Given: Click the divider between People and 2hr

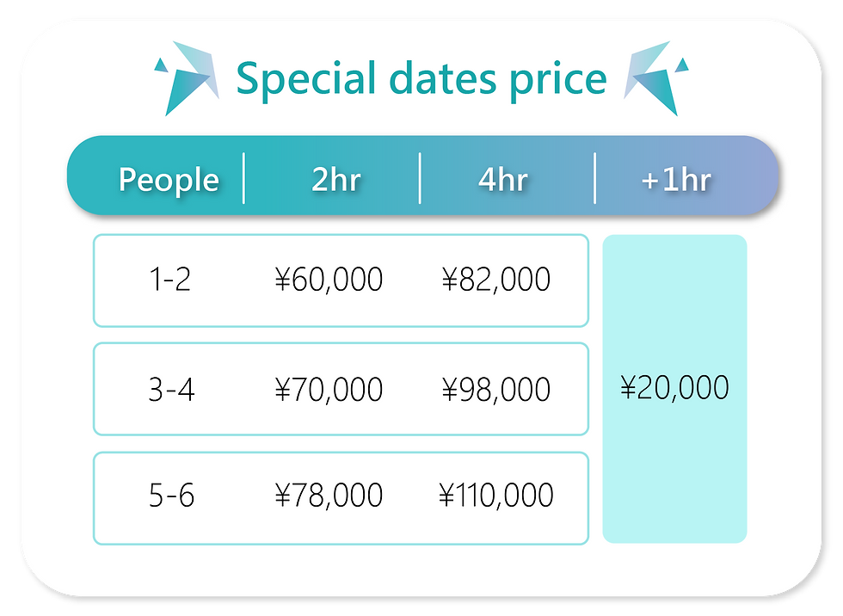Looking at the screenshot, I should pos(244,178).
